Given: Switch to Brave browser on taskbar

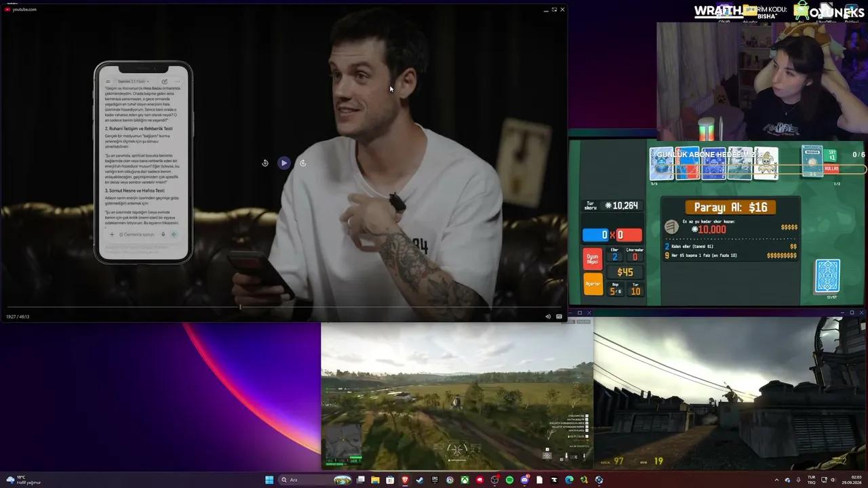Looking at the screenshot, I should pos(406,480).
